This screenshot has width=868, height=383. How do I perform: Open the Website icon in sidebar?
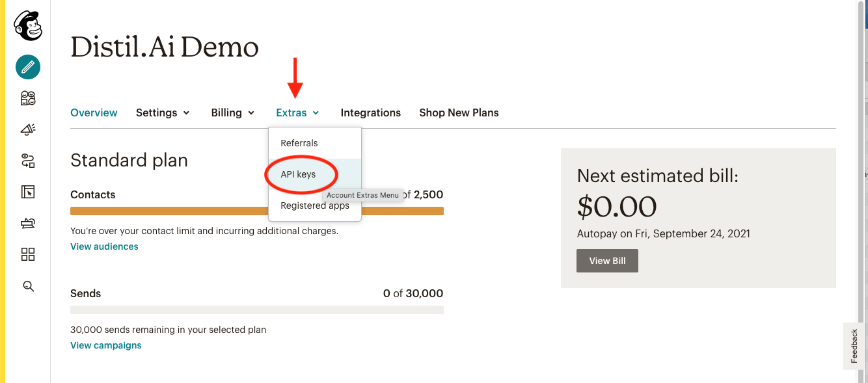(x=28, y=192)
